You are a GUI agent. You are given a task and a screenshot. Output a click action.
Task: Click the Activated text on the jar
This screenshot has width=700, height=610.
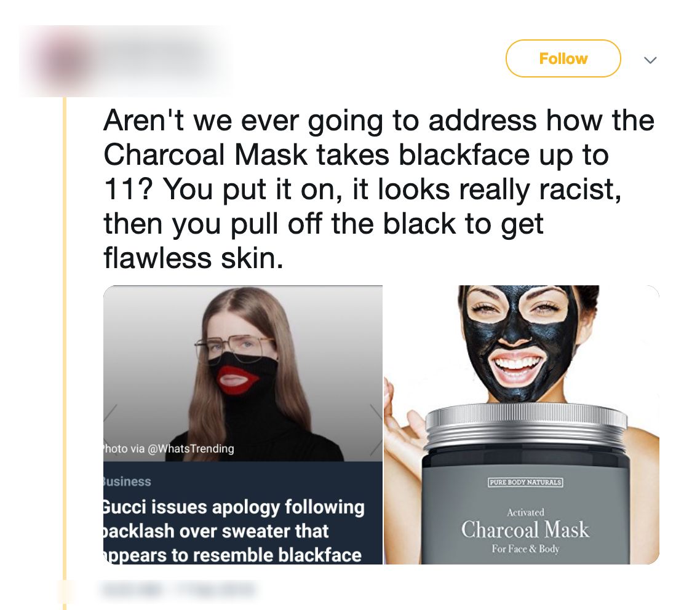pos(525,512)
